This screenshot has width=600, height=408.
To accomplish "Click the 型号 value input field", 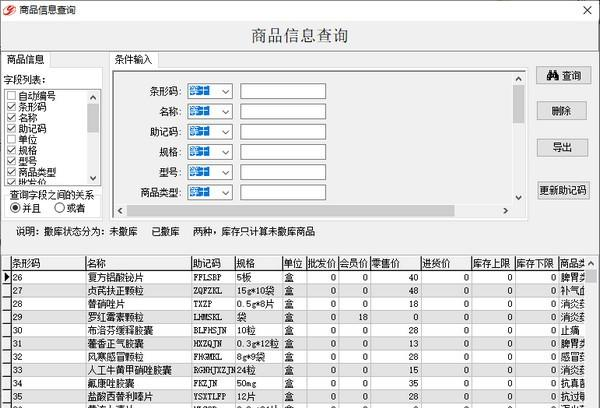I will pos(283,172).
